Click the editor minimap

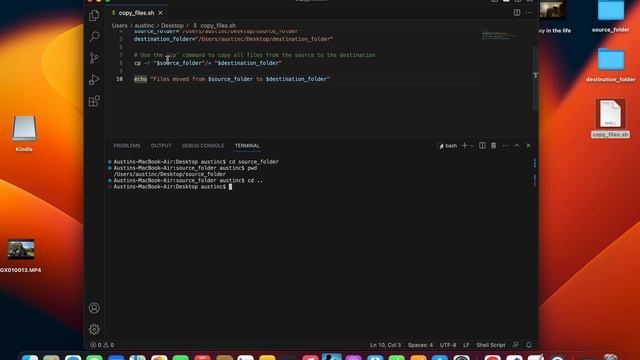coord(499,36)
